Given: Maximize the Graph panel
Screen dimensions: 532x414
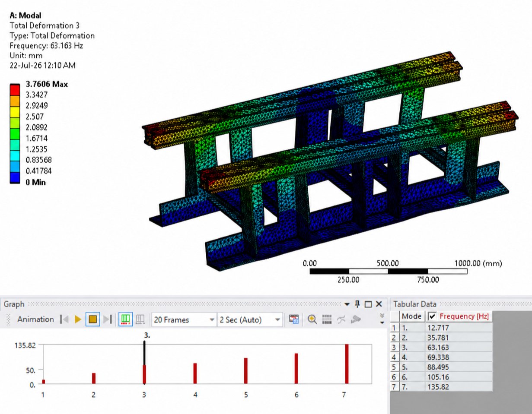Looking at the screenshot, I should 368,304.
